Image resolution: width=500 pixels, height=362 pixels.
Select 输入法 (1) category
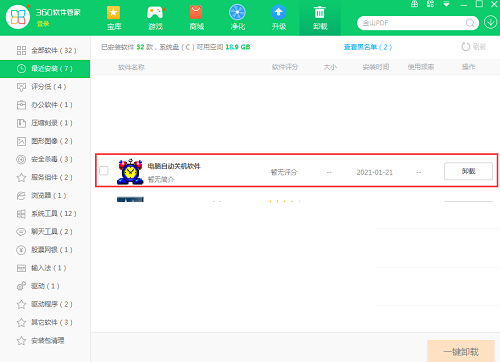(x=45, y=268)
